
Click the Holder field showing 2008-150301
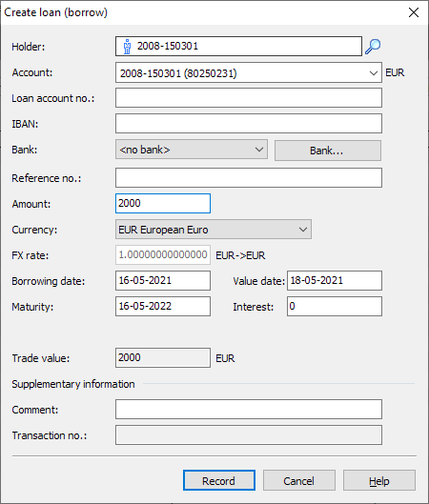coord(238,47)
